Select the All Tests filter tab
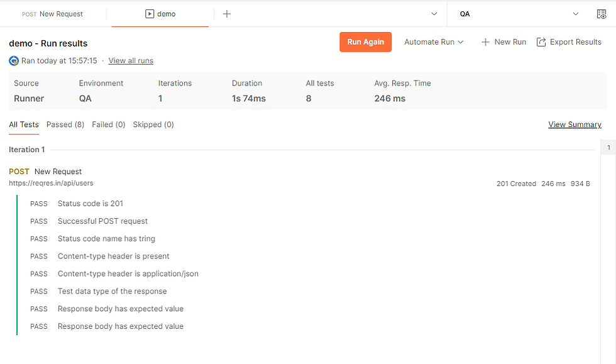 pos(24,124)
